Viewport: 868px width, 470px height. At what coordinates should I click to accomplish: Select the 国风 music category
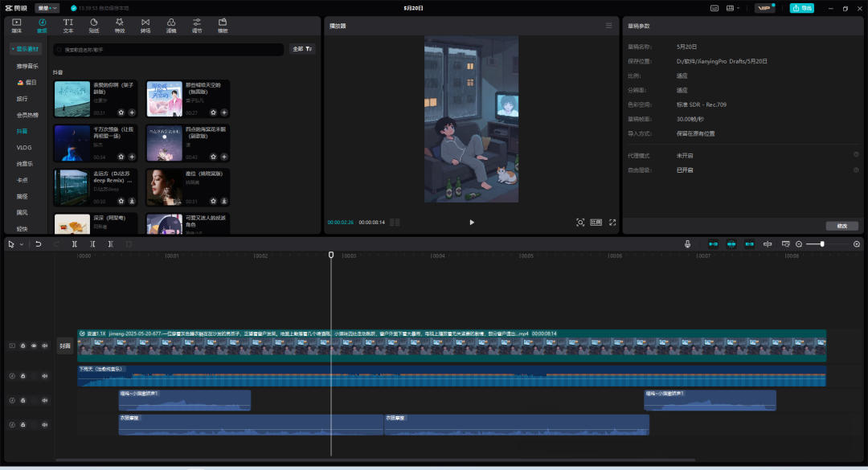pos(23,213)
